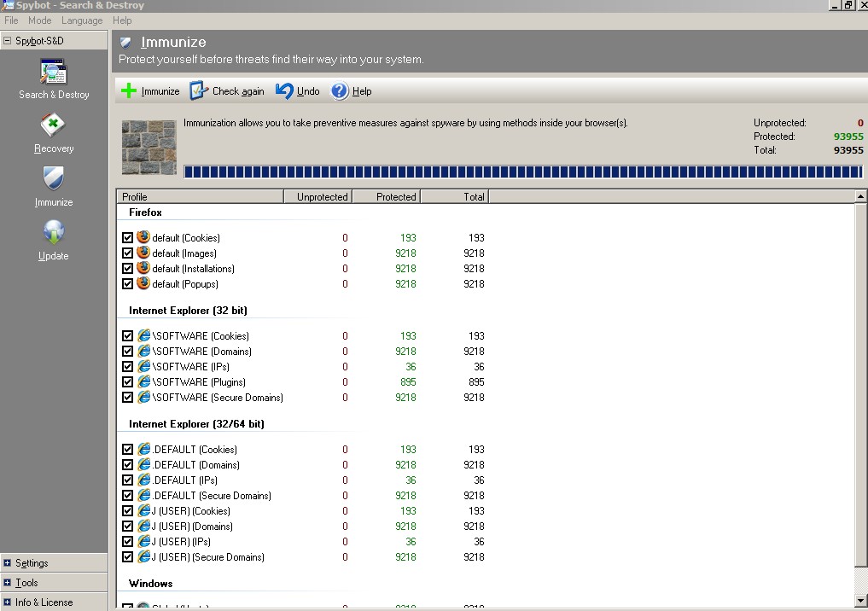868x611 pixels.
Task: Uncheck the default (Images) checkbox
Action: [127, 253]
